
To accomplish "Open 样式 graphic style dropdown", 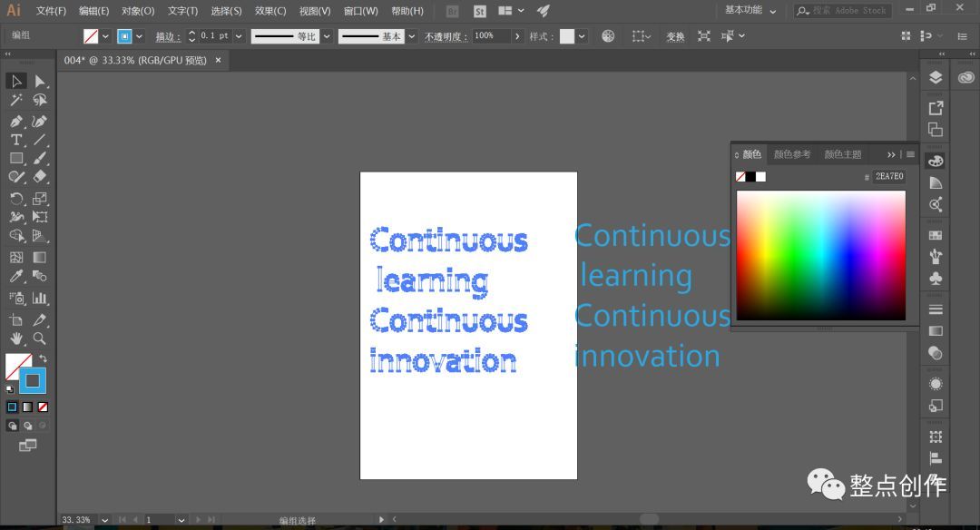I will [x=582, y=36].
